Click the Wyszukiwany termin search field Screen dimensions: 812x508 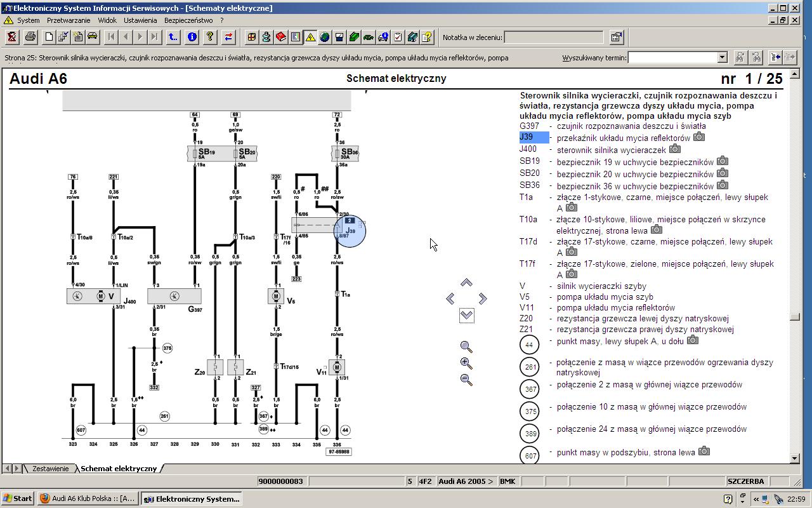click(672, 58)
